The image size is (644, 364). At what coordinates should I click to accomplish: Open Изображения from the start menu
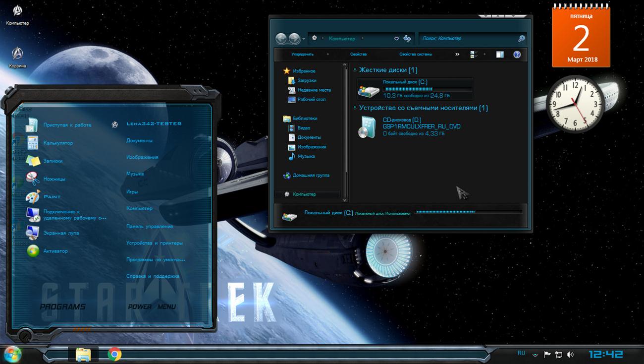142,157
